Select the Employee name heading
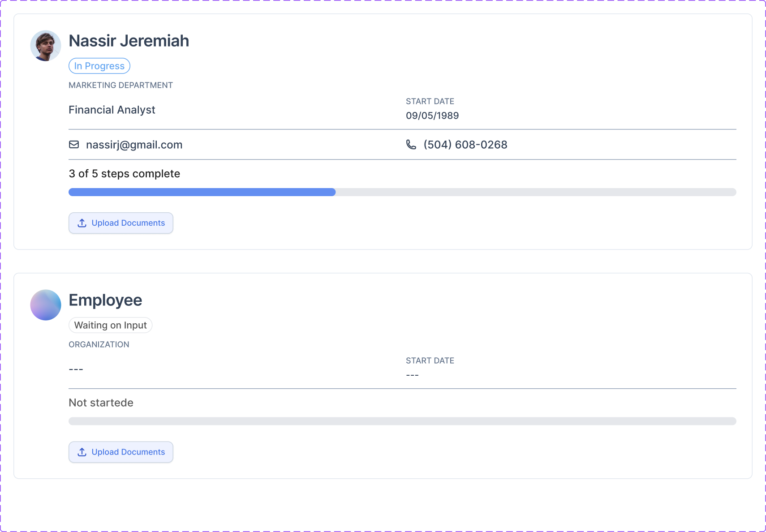This screenshot has height=532, width=766. pyautogui.click(x=105, y=300)
